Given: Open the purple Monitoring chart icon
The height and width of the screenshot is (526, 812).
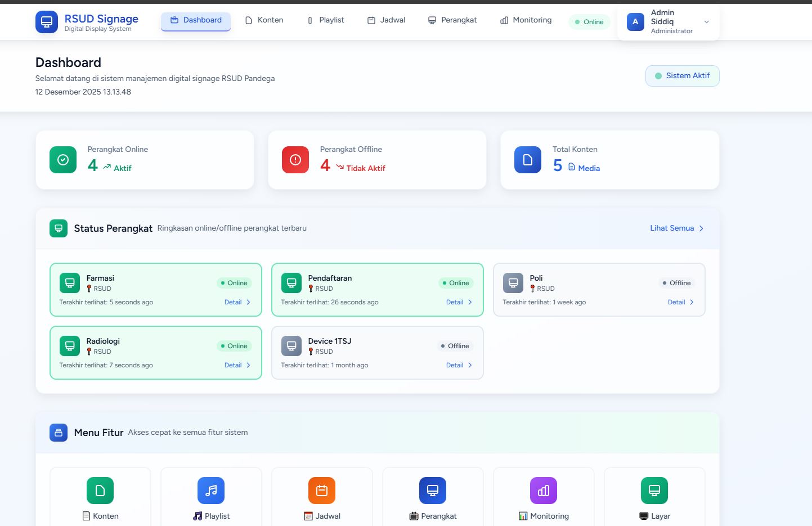Looking at the screenshot, I should [544, 491].
